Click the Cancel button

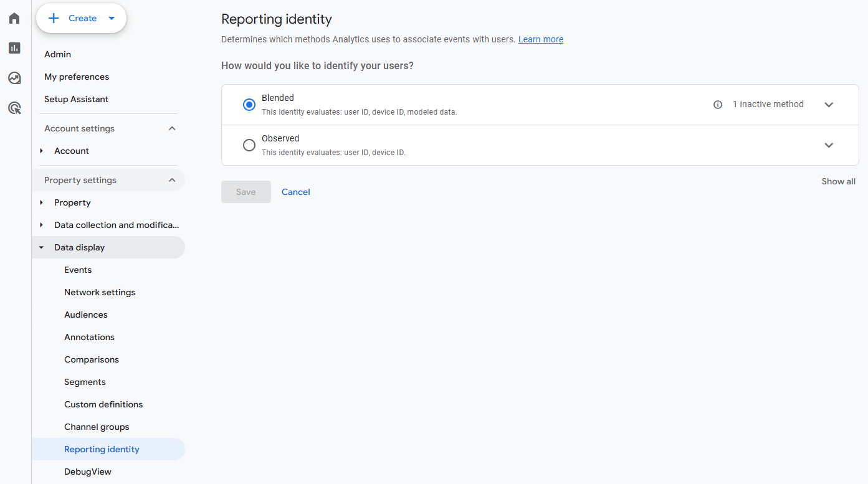pos(296,192)
